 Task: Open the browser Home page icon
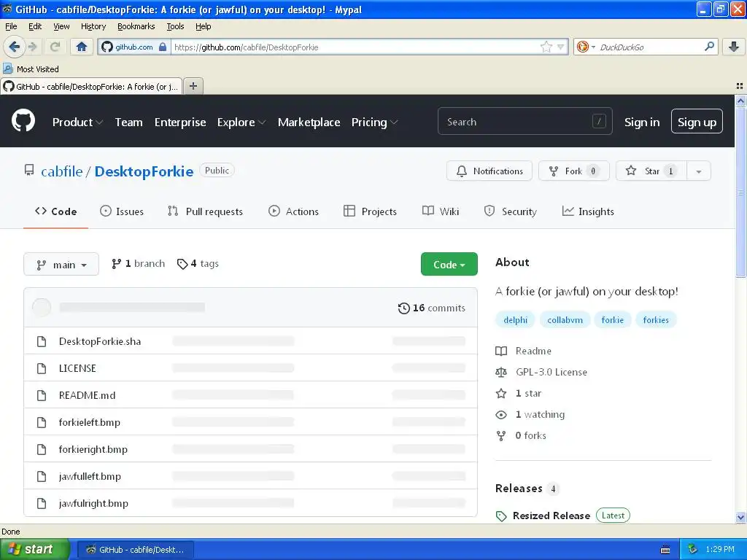[82, 47]
